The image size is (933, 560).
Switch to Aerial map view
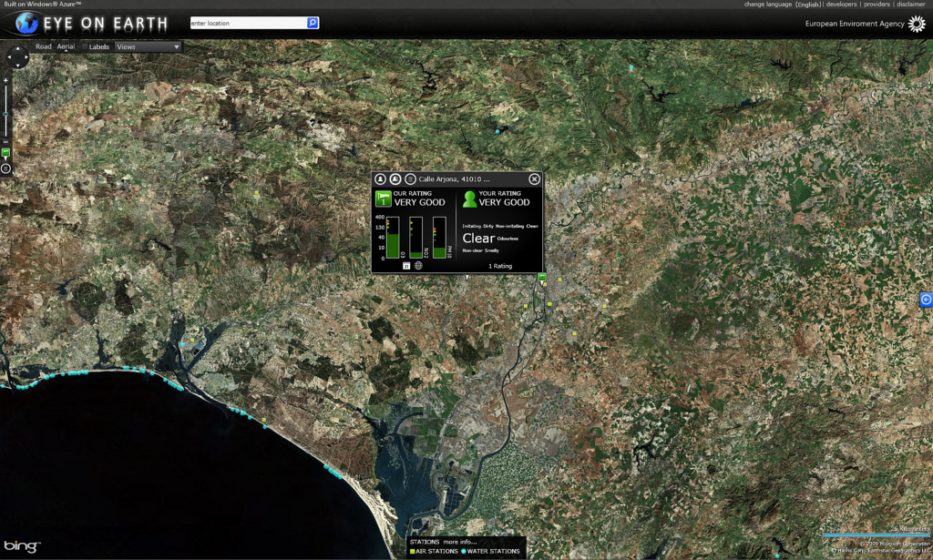click(x=66, y=46)
